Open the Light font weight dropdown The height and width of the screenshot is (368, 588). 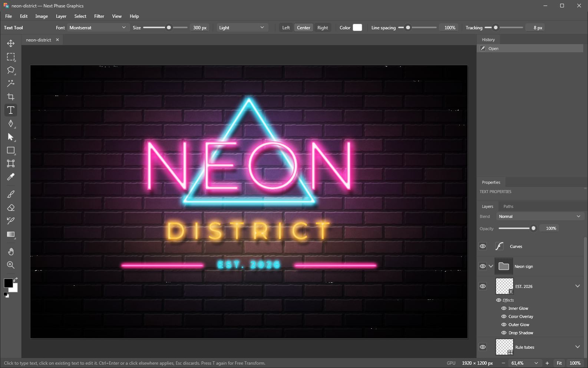pyautogui.click(x=242, y=27)
